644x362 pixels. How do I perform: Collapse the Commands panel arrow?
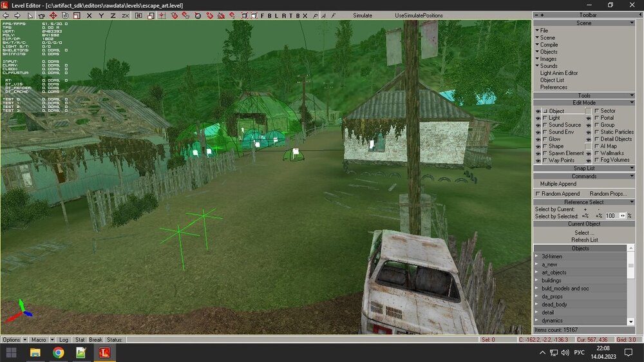pyautogui.click(x=632, y=176)
